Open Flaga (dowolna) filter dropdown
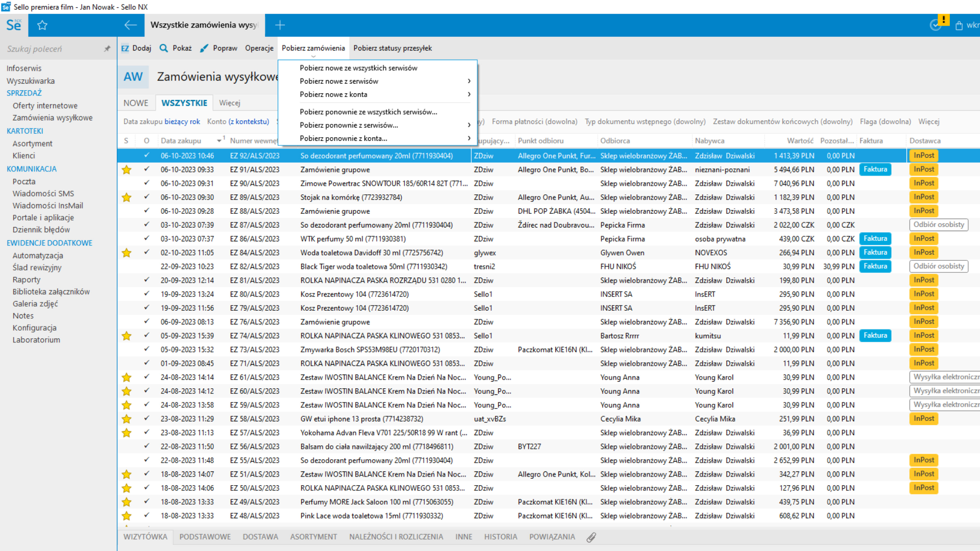The height and width of the screenshot is (551, 980). coord(885,121)
